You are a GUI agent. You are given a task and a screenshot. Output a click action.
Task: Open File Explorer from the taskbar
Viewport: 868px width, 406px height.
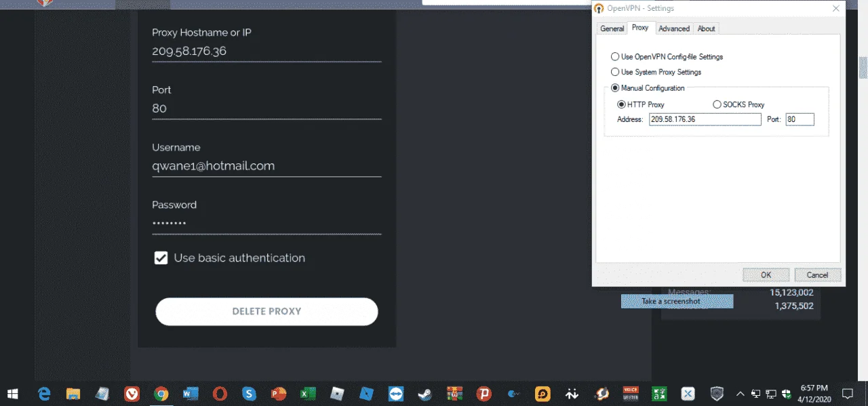(73, 393)
